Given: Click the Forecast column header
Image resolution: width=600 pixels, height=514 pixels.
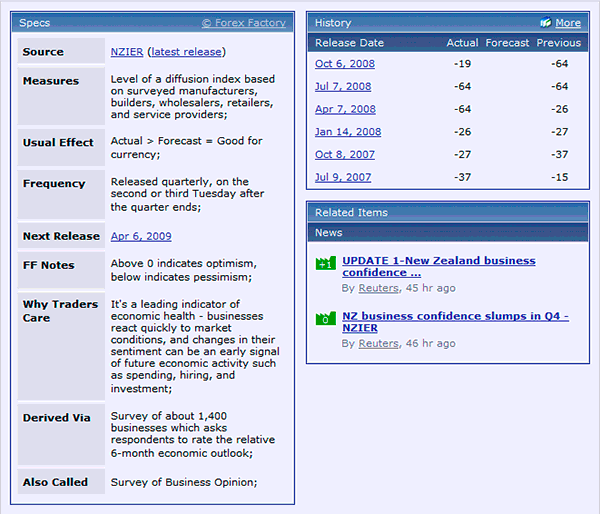Looking at the screenshot, I should coord(507,43).
